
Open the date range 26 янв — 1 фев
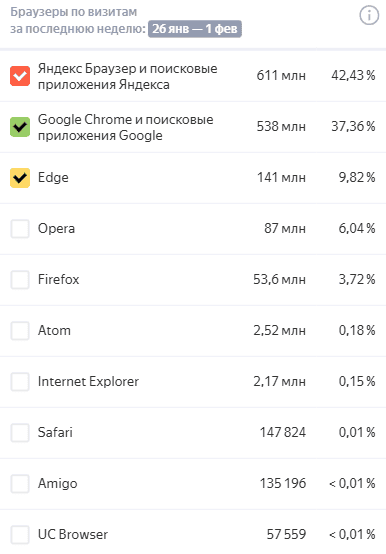[195, 29]
